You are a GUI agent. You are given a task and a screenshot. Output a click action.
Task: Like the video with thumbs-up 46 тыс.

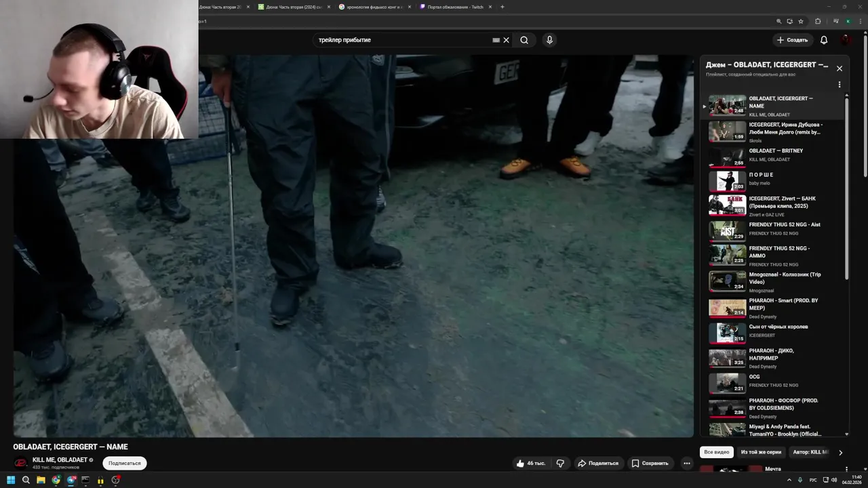(530, 464)
